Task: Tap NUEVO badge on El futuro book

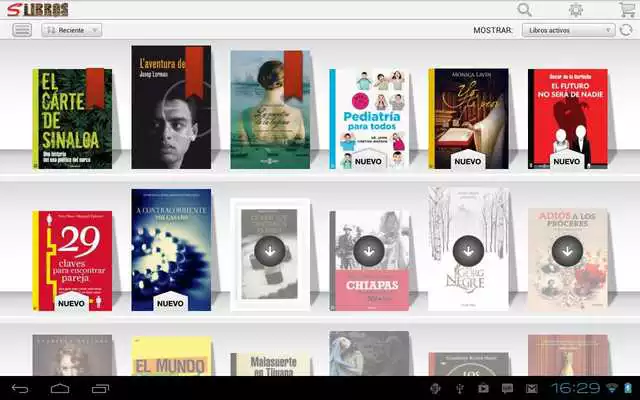Action: click(x=567, y=160)
